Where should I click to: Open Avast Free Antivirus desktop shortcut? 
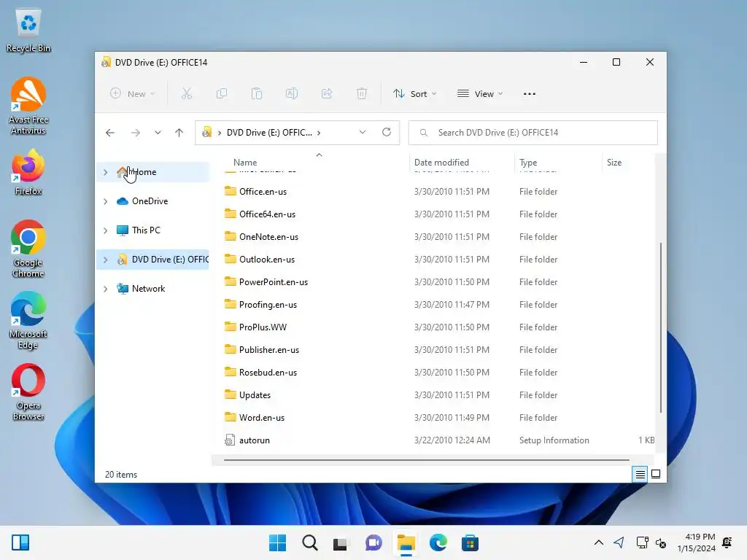pyautogui.click(x=28, y=106)
